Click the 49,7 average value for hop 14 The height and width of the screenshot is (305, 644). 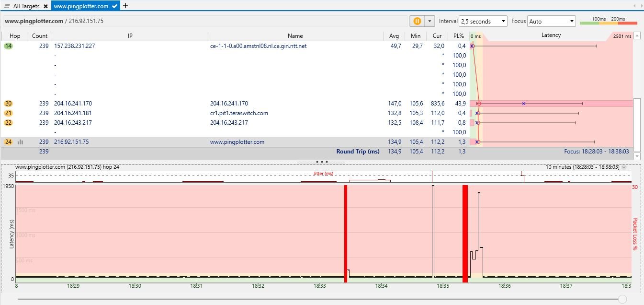point(396,46)
